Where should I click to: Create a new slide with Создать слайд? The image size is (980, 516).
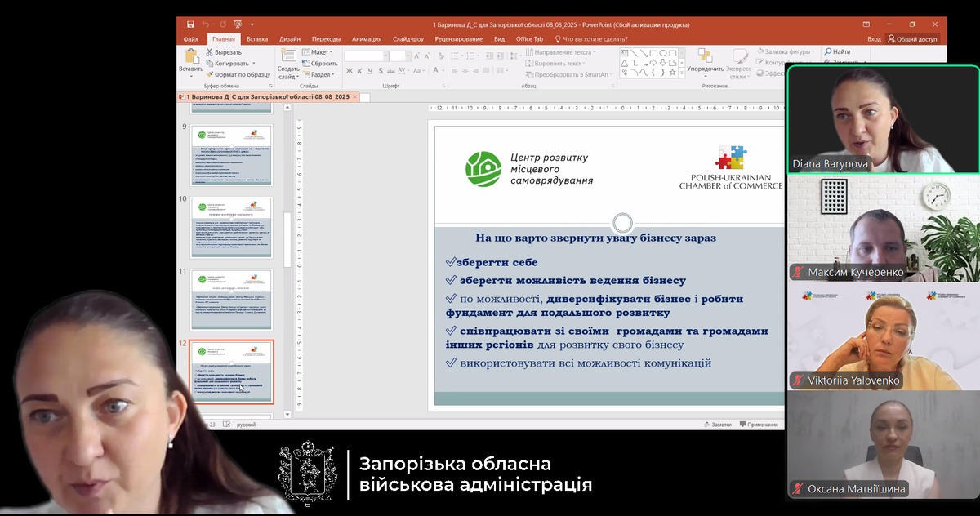(x=288, y=64)
